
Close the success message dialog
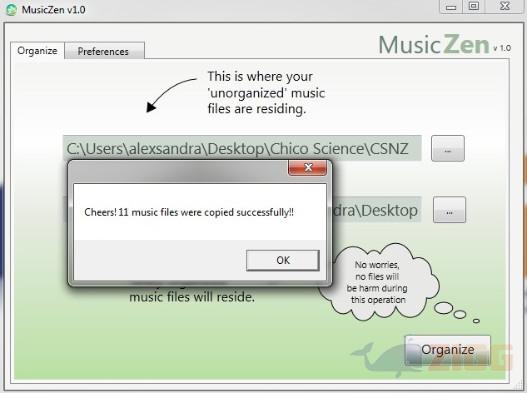pos(308,167)
